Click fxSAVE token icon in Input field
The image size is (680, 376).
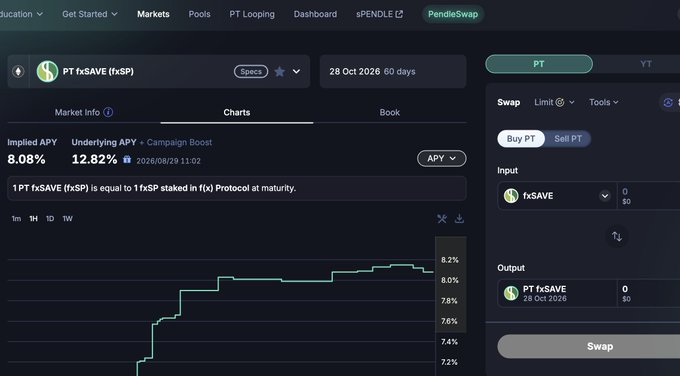click(x=511, y=196)
